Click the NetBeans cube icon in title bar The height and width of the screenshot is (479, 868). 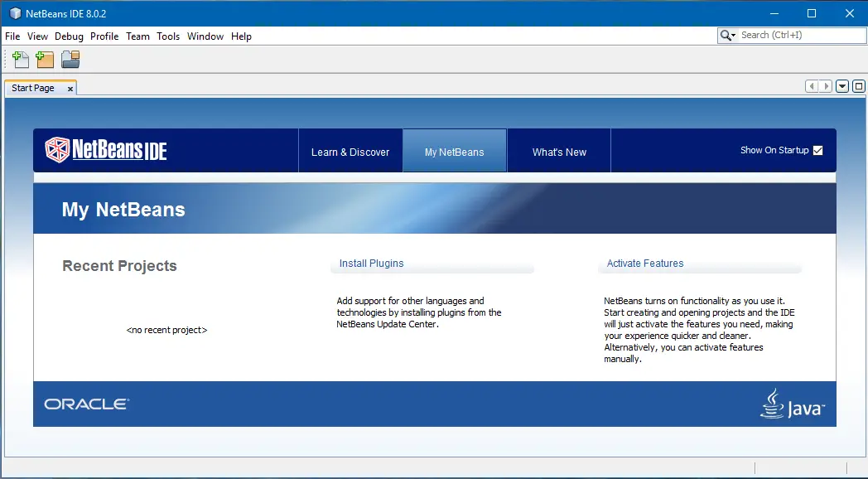point(15,13)
